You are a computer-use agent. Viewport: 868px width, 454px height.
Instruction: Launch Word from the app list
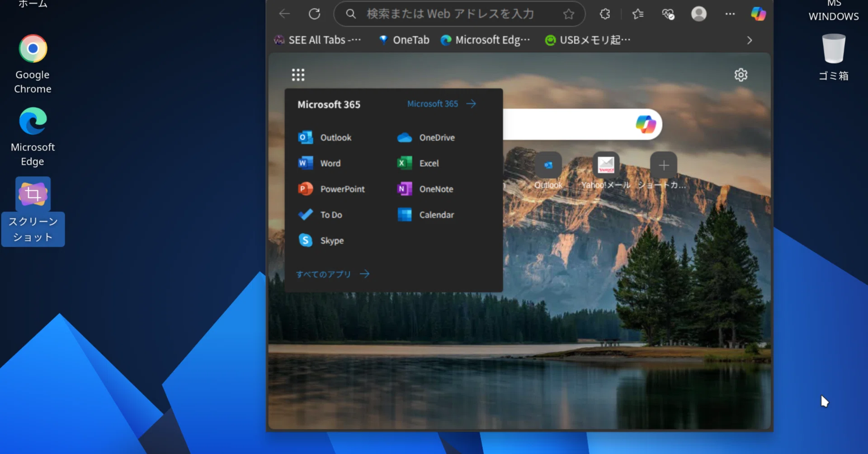tap(319, 163)
